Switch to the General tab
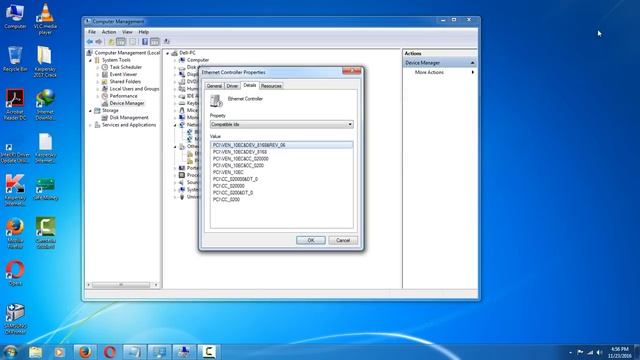640x360 pixels. pyautogui.click(x=214, y=86)
